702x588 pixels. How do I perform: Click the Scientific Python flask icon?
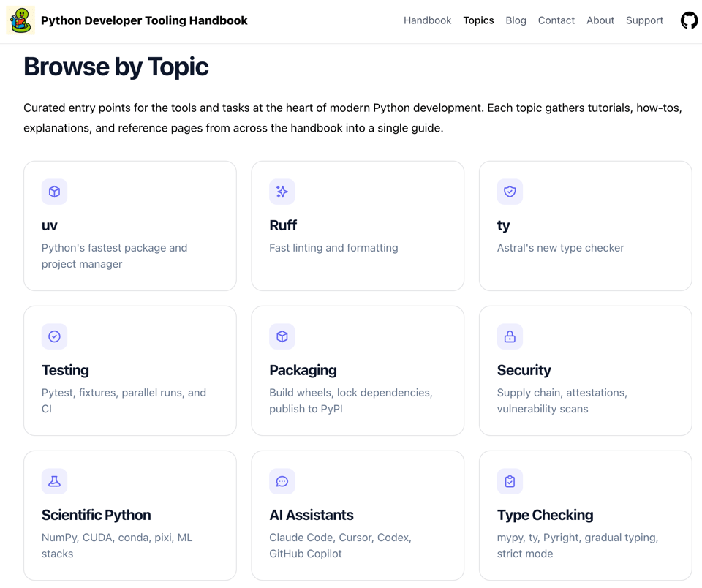point(54,481)
